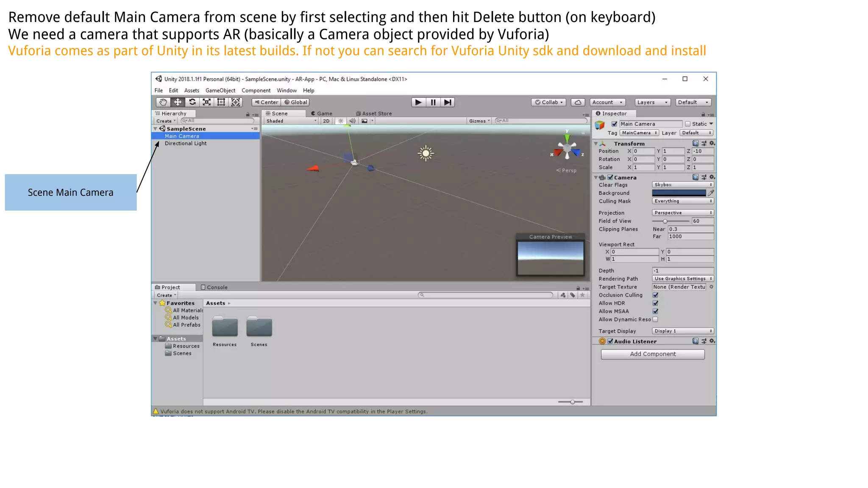Screen dimensions: 868x488
Task: Open the cloud services button
Action: [x=578, y=102]
